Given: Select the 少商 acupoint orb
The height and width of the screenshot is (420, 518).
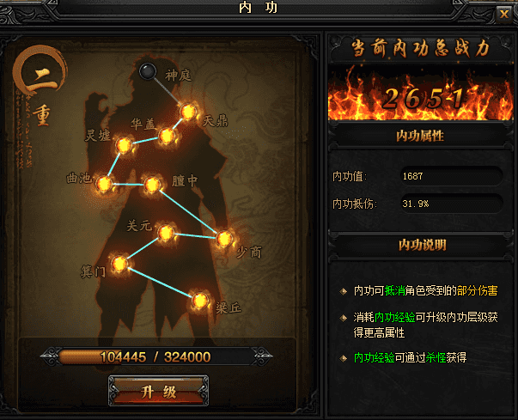Looking at the screenshot, I should coord(225,239).
